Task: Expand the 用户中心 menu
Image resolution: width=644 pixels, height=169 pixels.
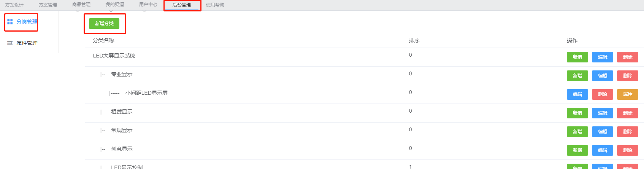Action: (x=148, y=5)
